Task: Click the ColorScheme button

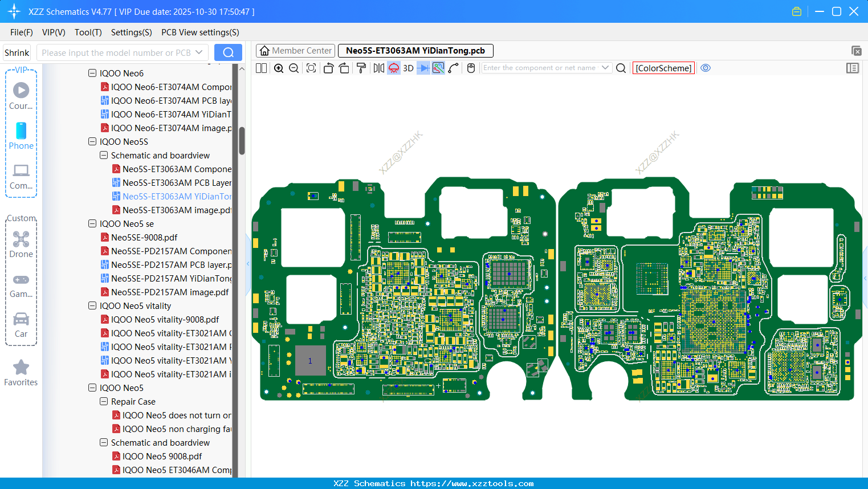Action: click(663, 68)
